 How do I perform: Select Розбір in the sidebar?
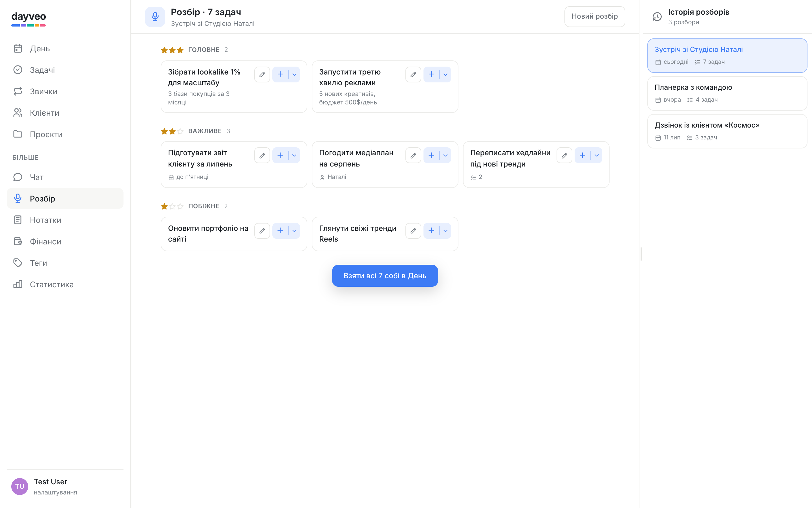65,199
